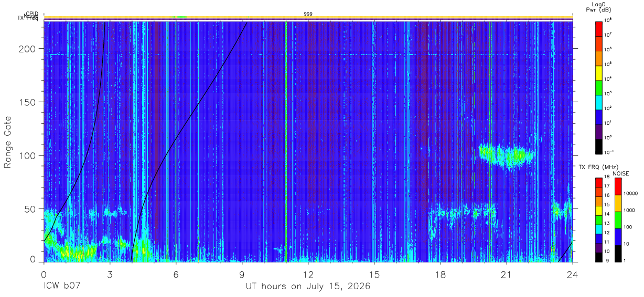The width and height of the screenshot is (644, 297).
Task: Click the '12' label on the TX FRQ scale
Action: pos(607,233)
